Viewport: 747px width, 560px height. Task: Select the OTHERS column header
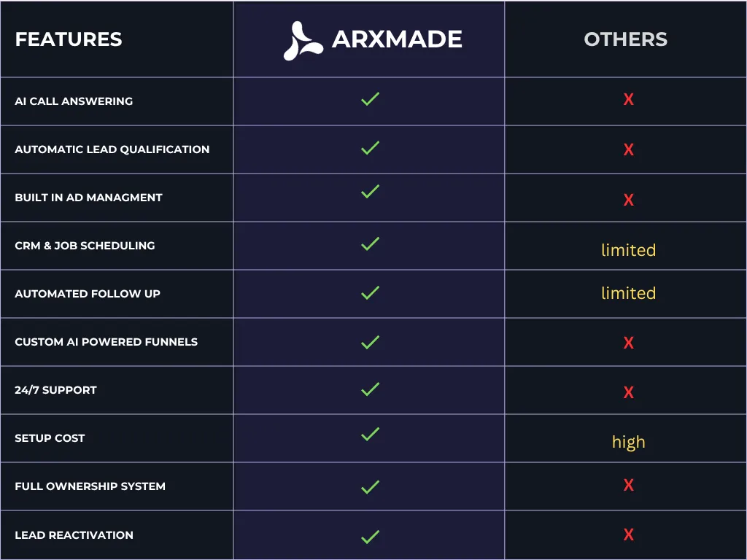(625, 39)
